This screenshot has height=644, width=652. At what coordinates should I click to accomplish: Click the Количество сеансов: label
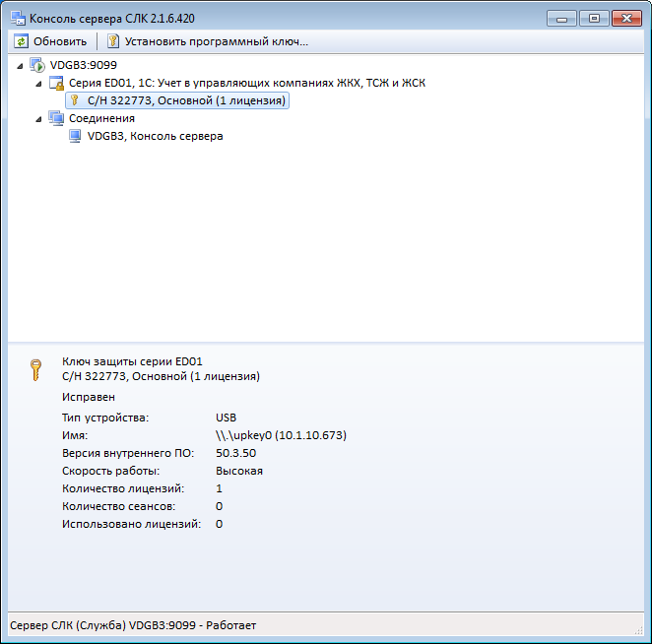click(x=118, y=506)
